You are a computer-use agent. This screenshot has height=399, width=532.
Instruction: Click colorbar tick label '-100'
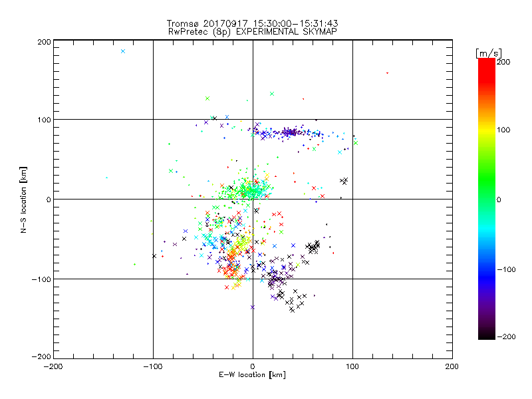point(506,270)
